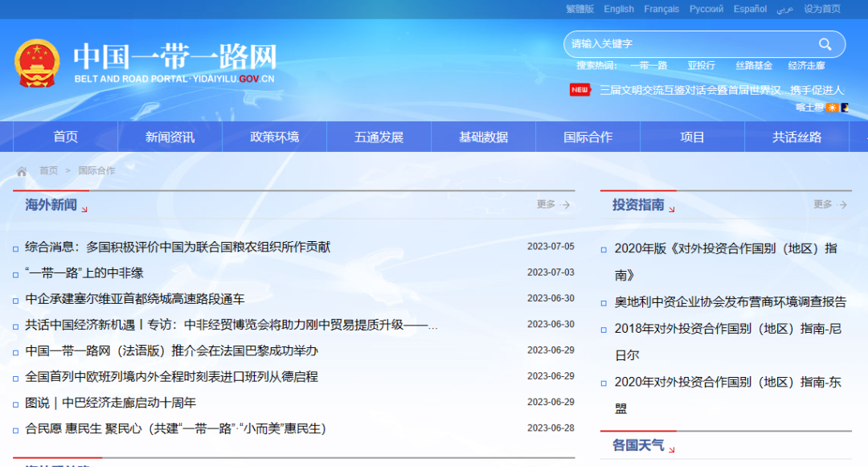868x467 pixels.
Task: Select hot search term 丝路基金
Action: point(753,66)
